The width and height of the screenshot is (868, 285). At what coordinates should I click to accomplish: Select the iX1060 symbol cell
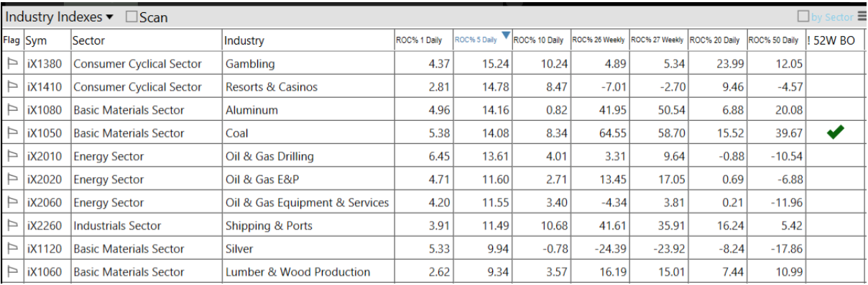tap(46, 271)
